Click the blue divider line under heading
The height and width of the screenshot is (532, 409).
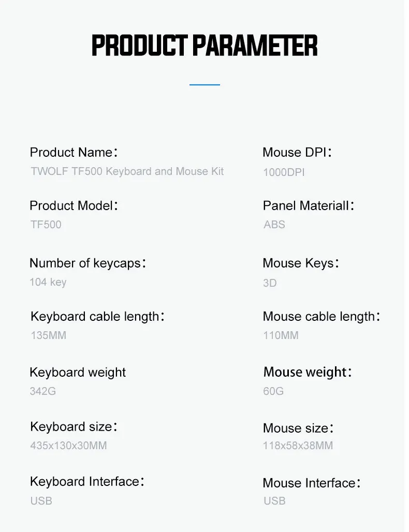click(204, 84)
